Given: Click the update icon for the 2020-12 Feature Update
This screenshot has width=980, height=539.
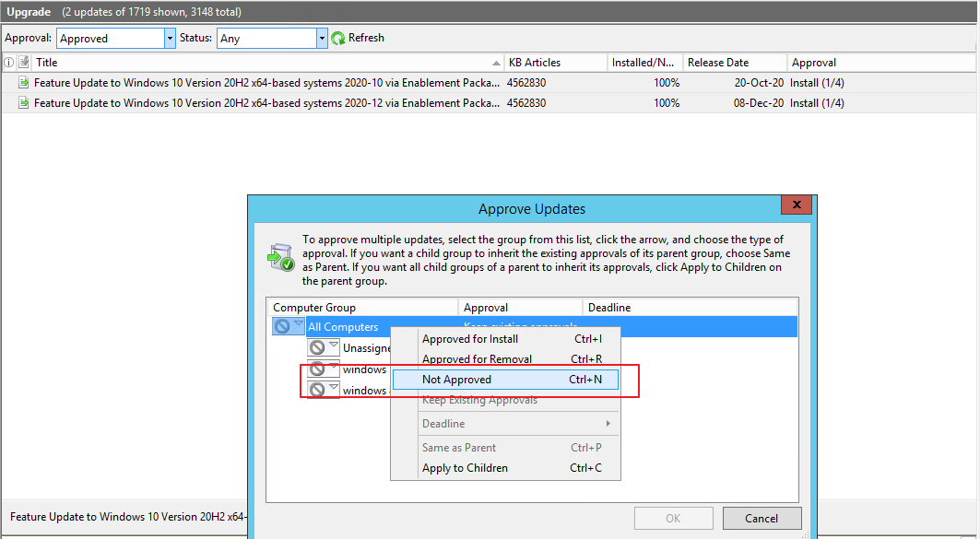Looking at the screenshot, I should pos(24,103).
